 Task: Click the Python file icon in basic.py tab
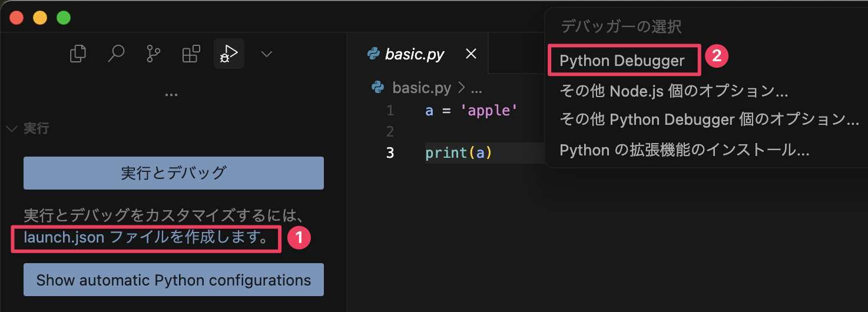coord(372,54)
